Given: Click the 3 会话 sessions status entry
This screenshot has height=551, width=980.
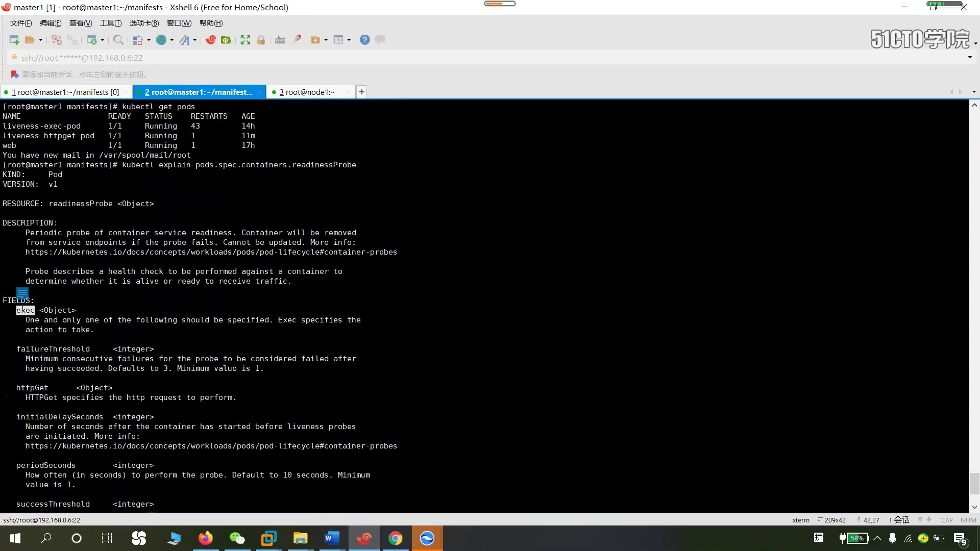Looking at the screenshot, I should [899, 520].
